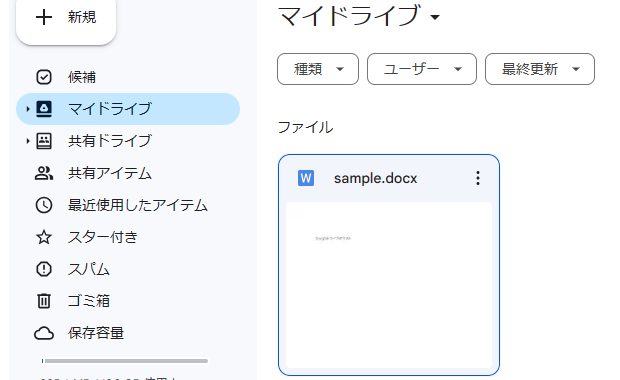The height and width of the screenshot is (380, 620).
Task: Click the スパム warning icon
Action: coord(44,269)
